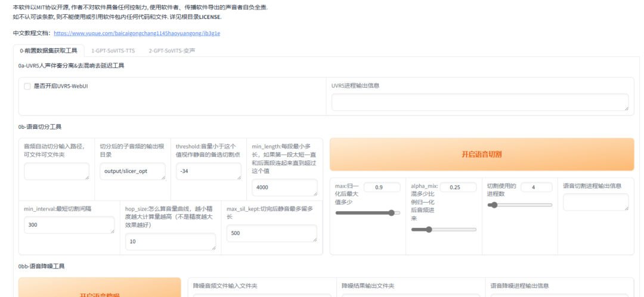Click the 音频自动切分输入路径 input field
The image size is (644, 297).
click(x=56, y=171)
